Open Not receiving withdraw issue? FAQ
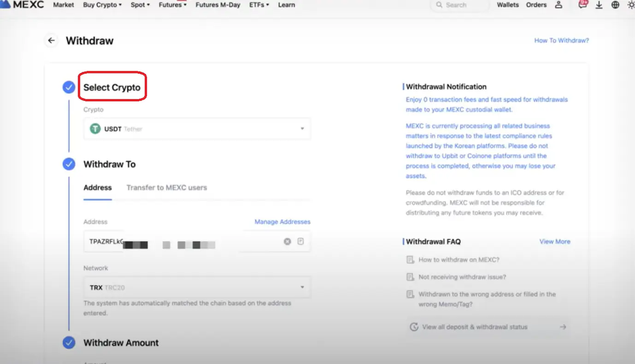Image resolution: width=635 pixels, height=364 pixels. coord(462,277)
